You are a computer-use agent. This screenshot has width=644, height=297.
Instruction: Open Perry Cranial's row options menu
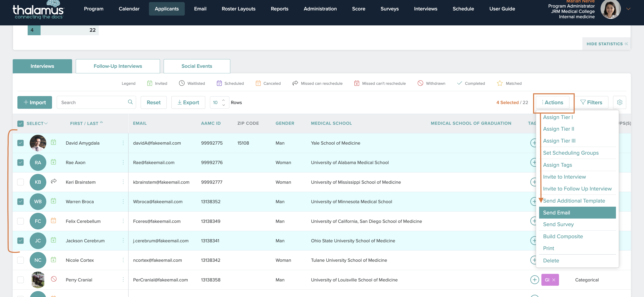point(123,280)
